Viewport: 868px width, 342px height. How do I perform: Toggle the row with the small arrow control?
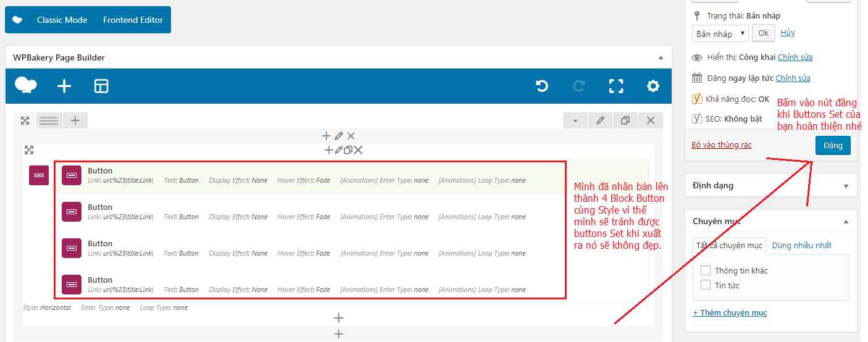tap(575, 120)
